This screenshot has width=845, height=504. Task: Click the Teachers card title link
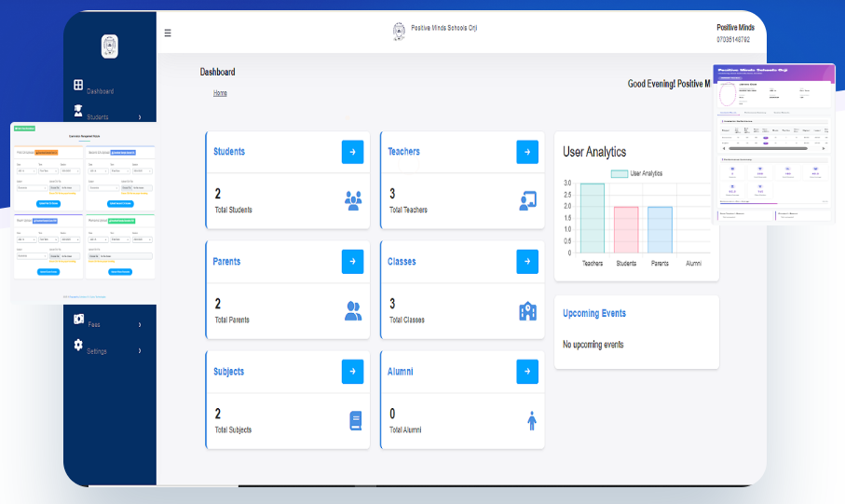[x=403, y=152]
